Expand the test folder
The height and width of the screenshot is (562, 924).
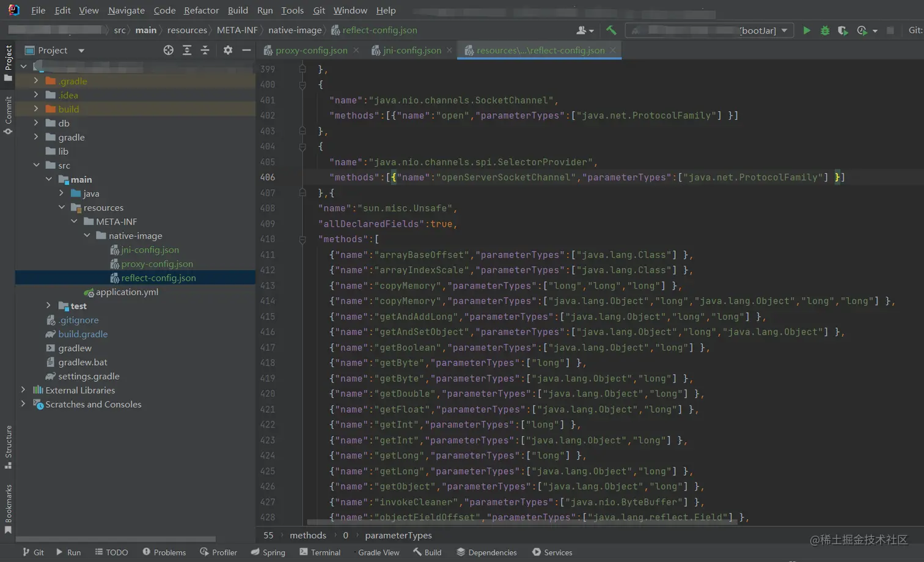tap(48, 306)
